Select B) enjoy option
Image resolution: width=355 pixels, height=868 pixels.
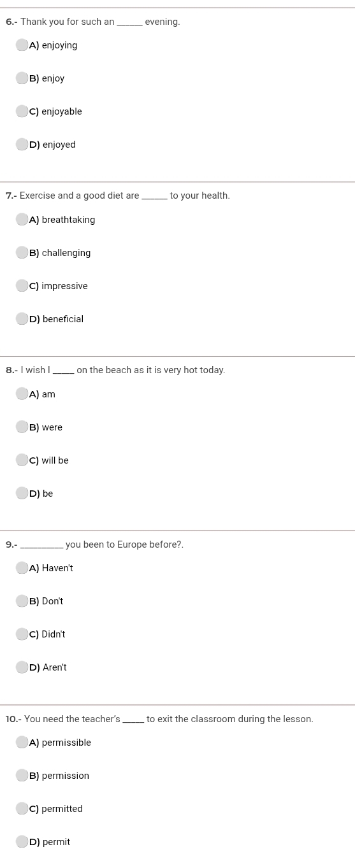coord(22,78)
